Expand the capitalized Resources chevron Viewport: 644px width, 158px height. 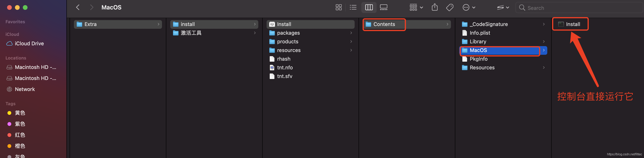pyautogui.click(x=544, y=68)
